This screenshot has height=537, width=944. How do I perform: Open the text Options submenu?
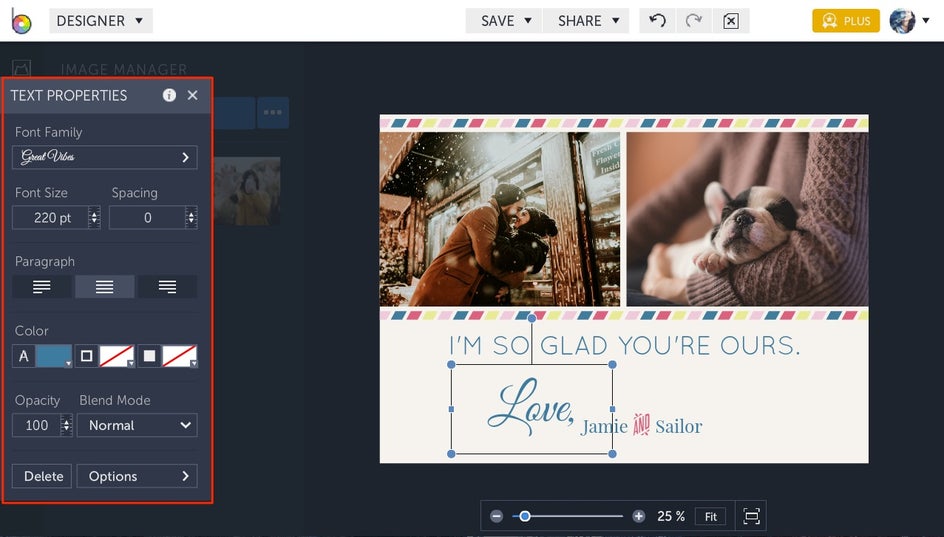(x=137, y=476)
